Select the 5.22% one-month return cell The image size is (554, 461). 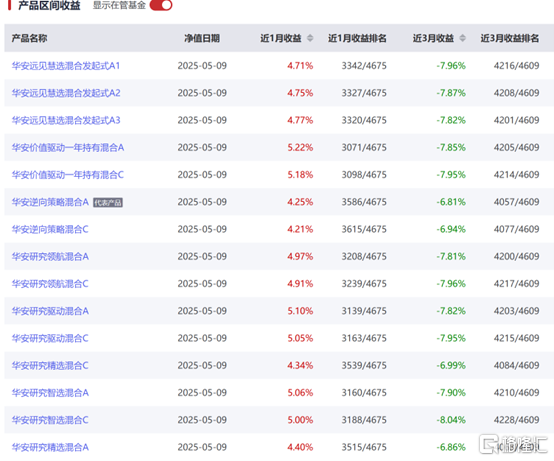click(300, 147)
